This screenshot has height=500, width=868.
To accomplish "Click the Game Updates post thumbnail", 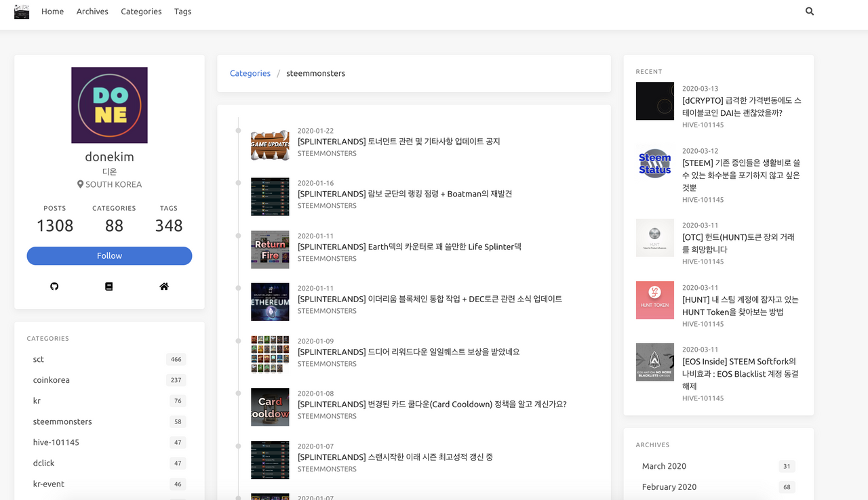I will [x=270, y=144].
